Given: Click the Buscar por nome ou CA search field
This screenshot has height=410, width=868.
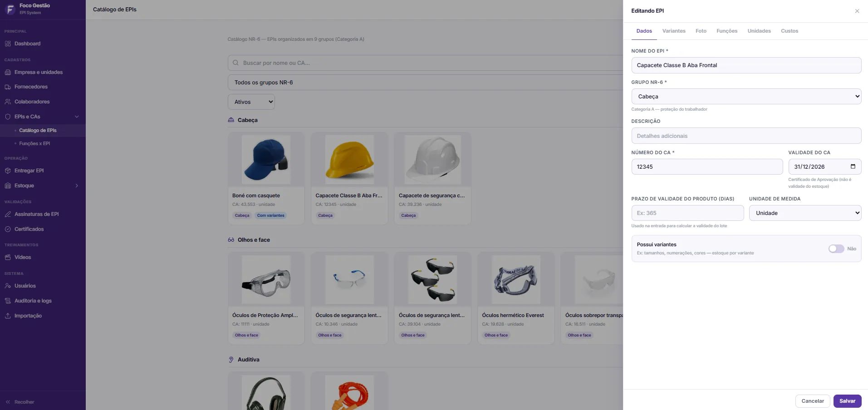Looking at the screenshot, I should pos(425,63).
